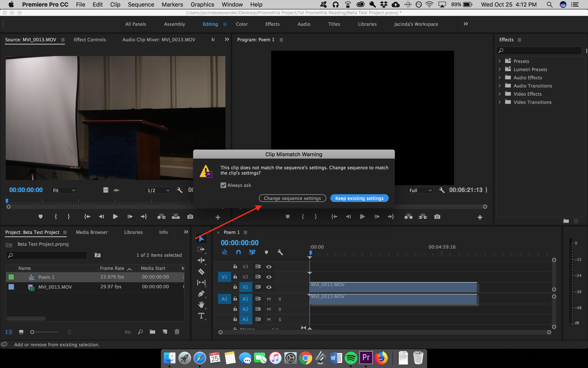The height and width of the screenshot is (368, 588).
Task: Expand the Video Effects folder
Action: (x=500, y=94)
